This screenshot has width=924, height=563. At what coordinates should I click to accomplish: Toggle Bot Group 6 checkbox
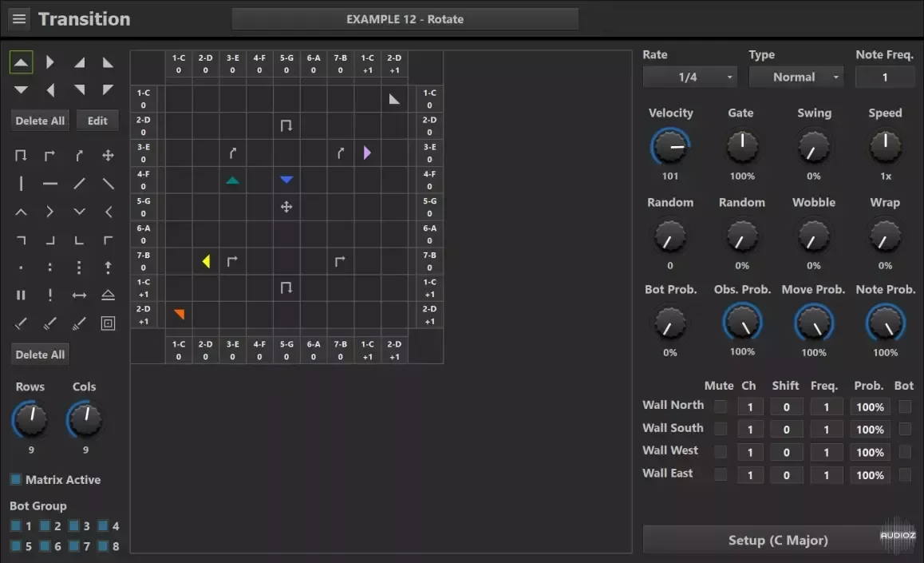pos(45,546)
